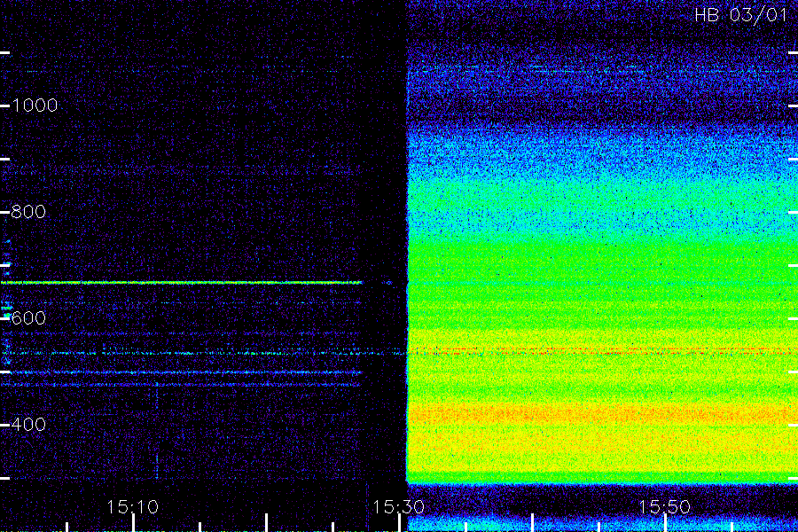Click the tall tick mark under 15:30

tap(399, 523)
